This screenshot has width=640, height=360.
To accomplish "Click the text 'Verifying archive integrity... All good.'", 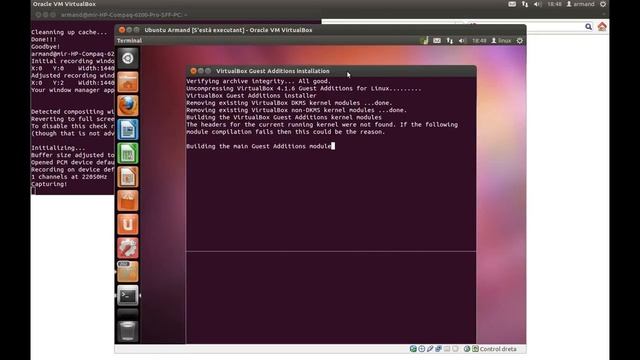I will pyautogui.click(x=258, y=81).
